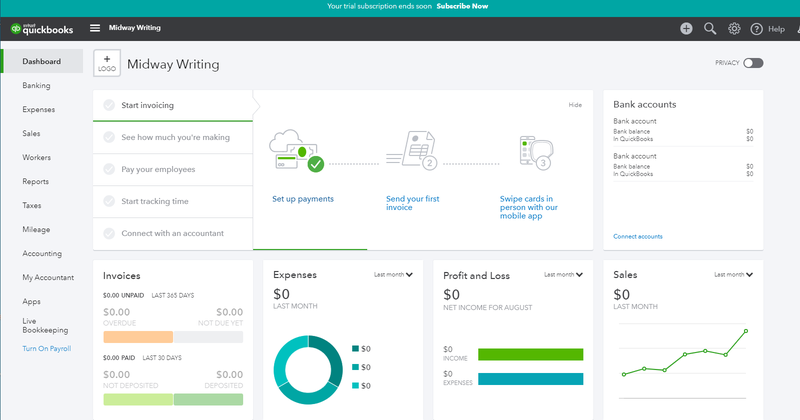The height and width of the screenshot is (420, 800).
Task: Open Apps in the sidebar
Action: coord(31,302)
